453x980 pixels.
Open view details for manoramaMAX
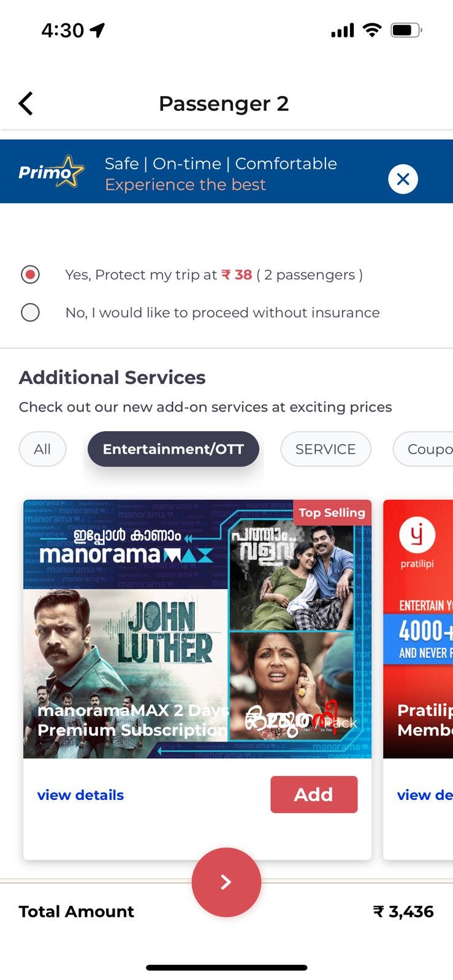tap(80, 795)
